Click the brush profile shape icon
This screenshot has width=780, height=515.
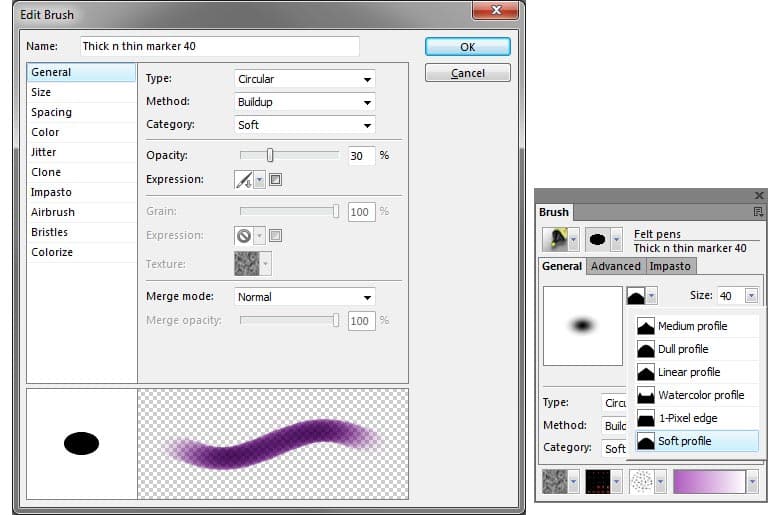(637, 296)
